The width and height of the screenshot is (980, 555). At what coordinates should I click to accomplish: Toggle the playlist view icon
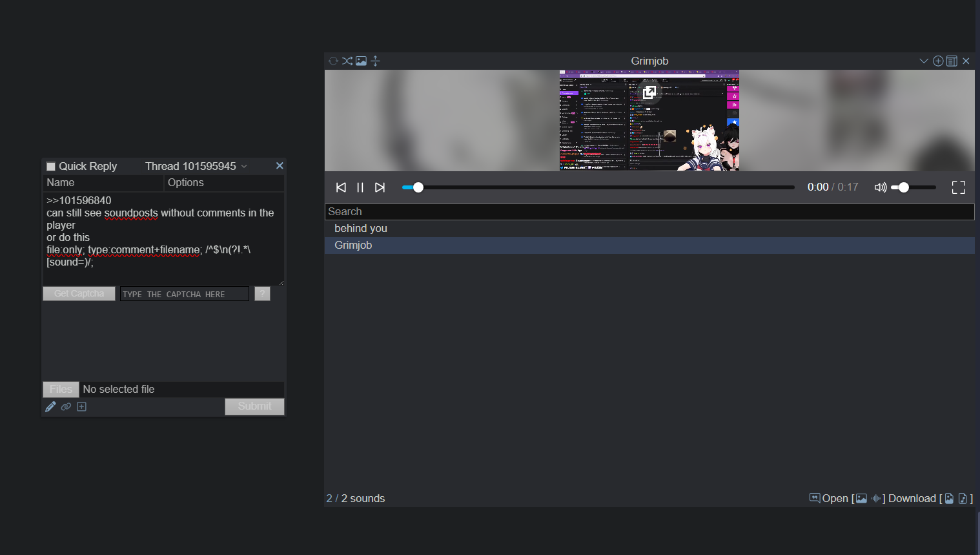click(x=952, y=61)
